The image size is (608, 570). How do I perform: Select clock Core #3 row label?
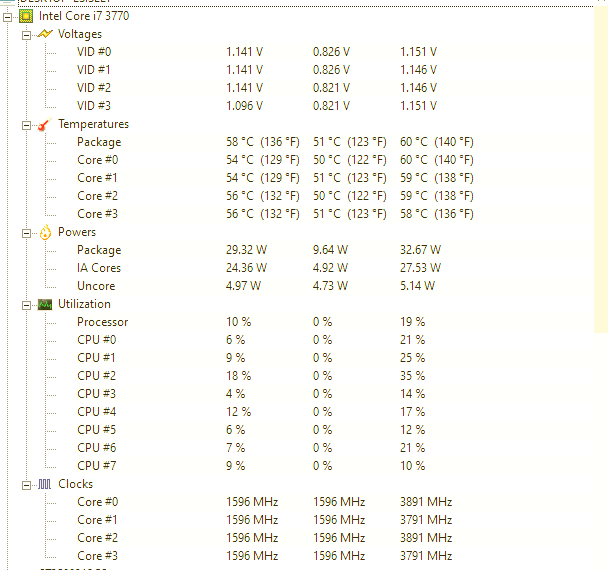(x=97, y=556)
